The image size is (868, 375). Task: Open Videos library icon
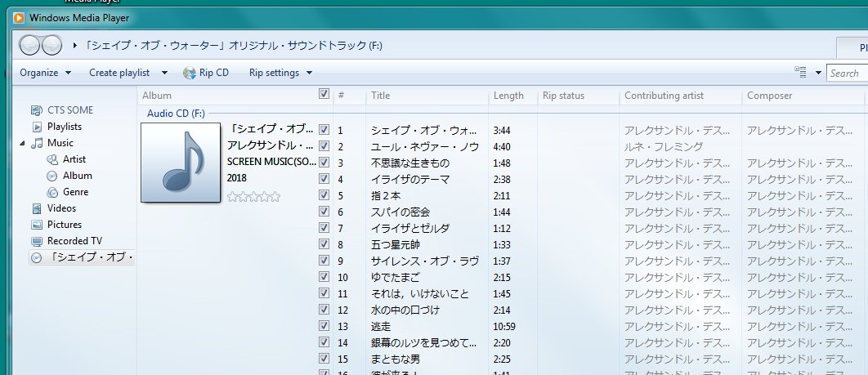pos(37,208)
